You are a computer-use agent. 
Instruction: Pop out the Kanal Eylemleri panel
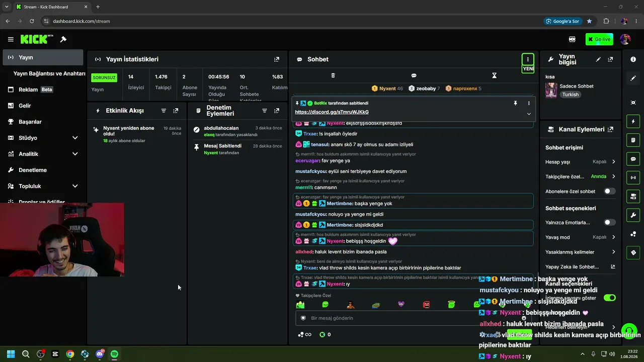tap(610, 129)
